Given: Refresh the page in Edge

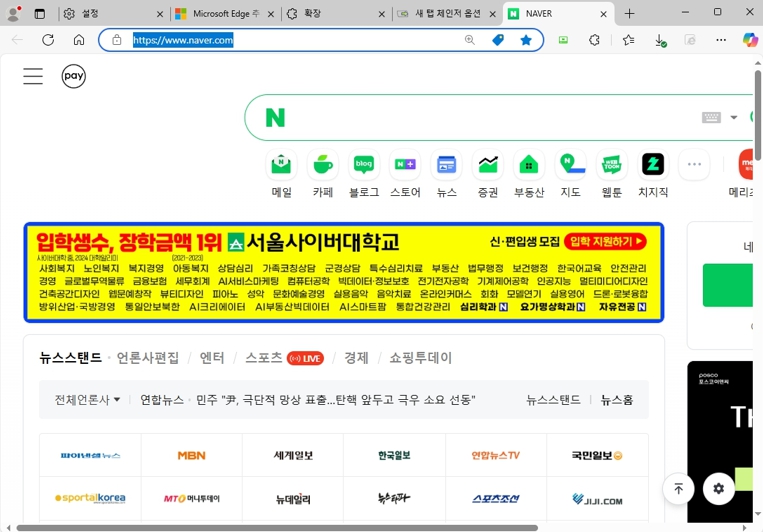Looking at the screenshot, I should (x=48, y=40).
